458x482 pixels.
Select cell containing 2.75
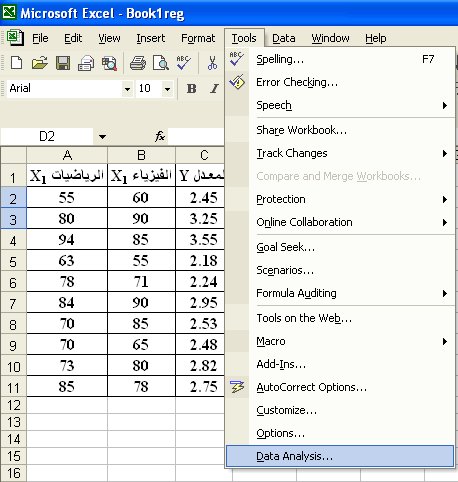click(200, 387)
